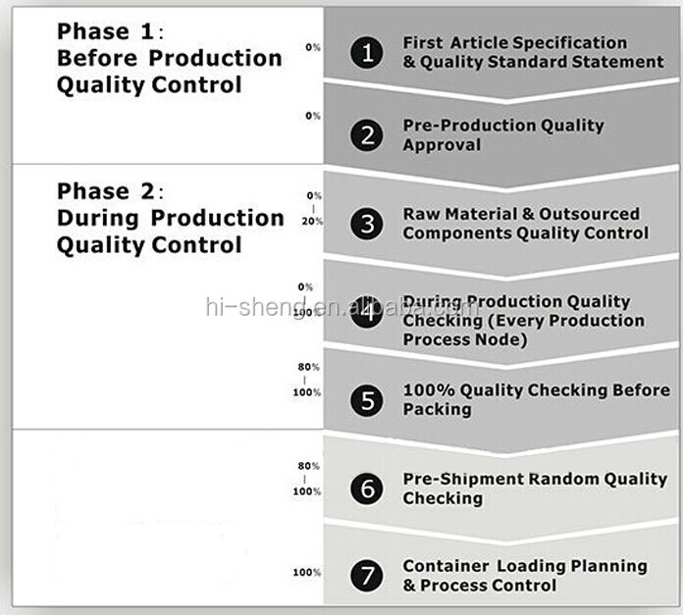Screen dimensions: 683x616
Task: Click the number 3 circle icon
Action: pyautogui.click(x=367, y=224)
